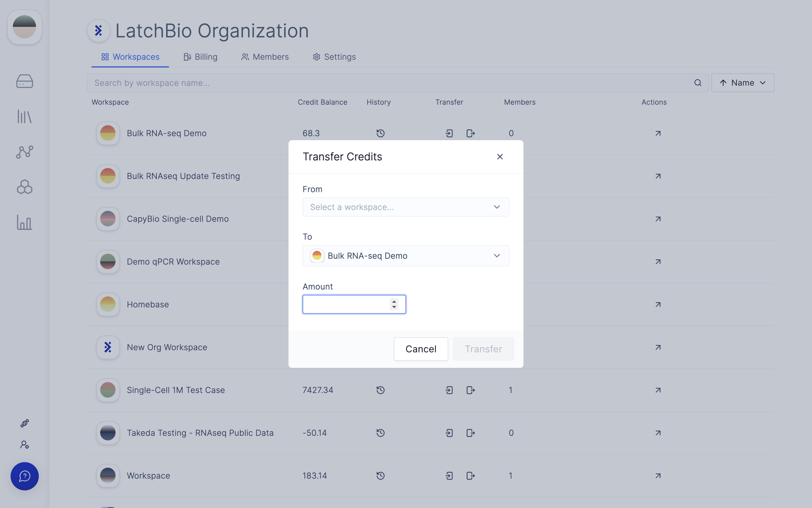Select Takeda Testing - RNAseq Public Data name
The height and width of the screenshot is (508, 812).
point(200,433)
